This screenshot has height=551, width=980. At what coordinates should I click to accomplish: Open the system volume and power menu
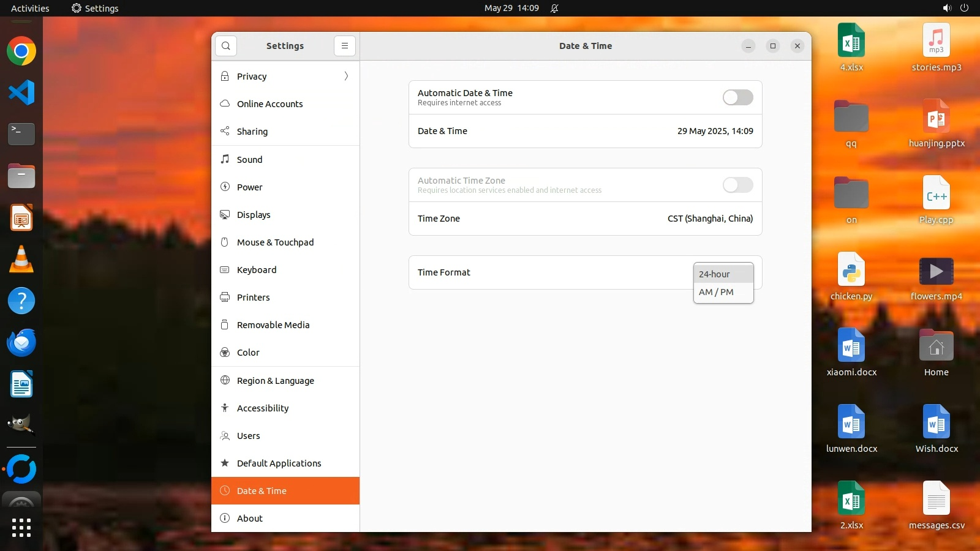(956, 8)
